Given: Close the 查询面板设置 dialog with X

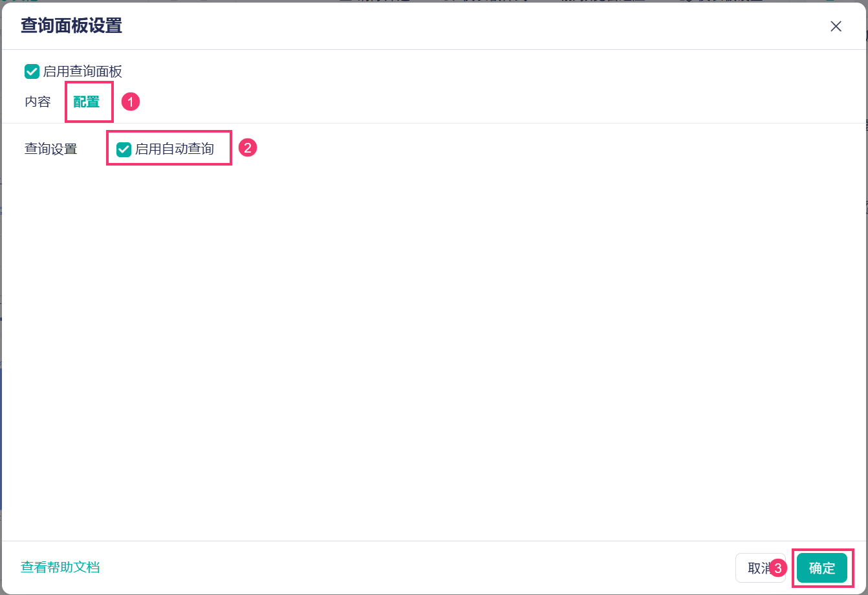Looking at the screenshot, I should (x=836, y=27).
